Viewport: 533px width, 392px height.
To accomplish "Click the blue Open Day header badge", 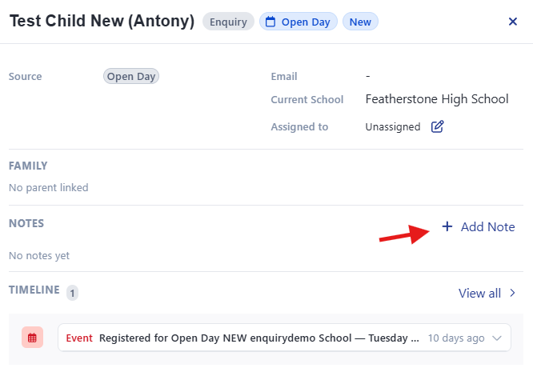I will [x=299, y=22].
